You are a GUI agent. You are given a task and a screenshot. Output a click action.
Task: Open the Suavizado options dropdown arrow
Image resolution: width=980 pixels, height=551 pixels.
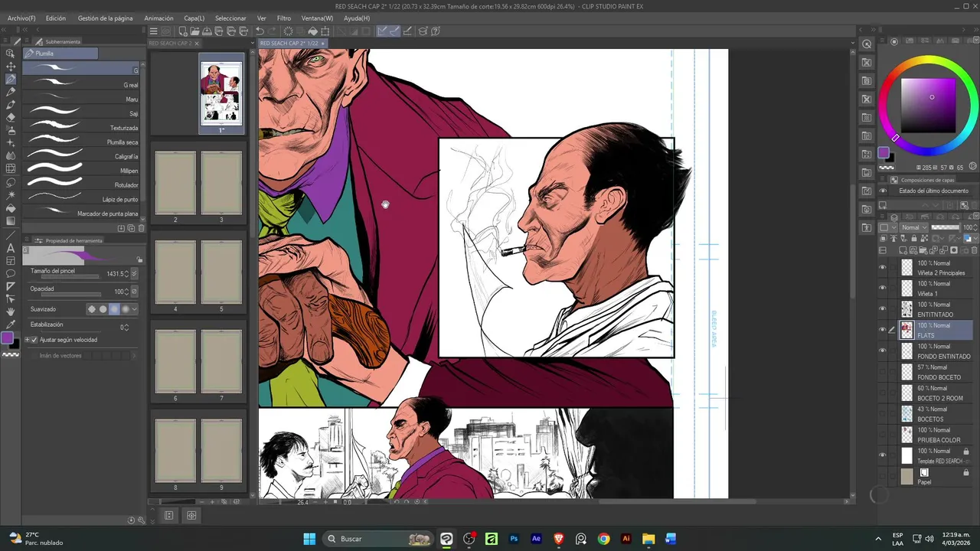point(135,309)
